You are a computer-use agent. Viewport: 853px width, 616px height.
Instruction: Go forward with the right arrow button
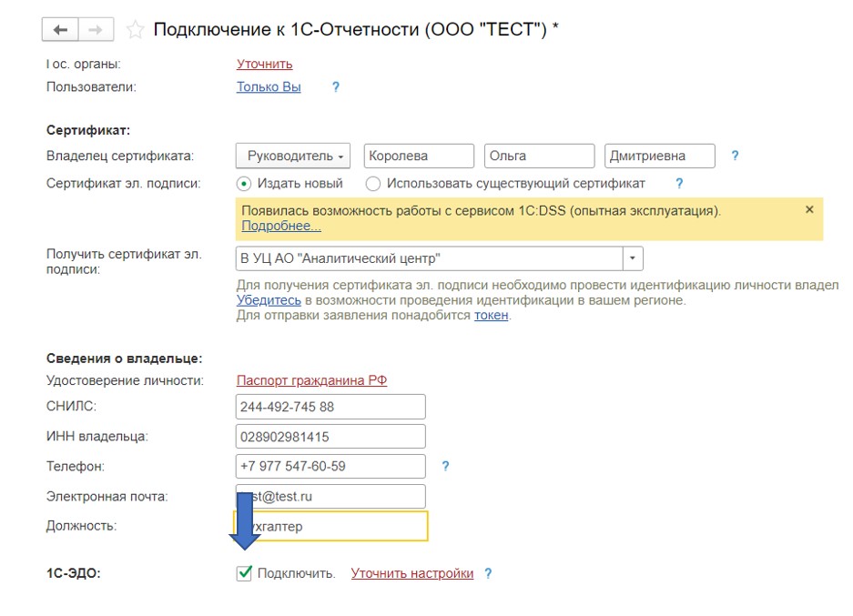96,29
